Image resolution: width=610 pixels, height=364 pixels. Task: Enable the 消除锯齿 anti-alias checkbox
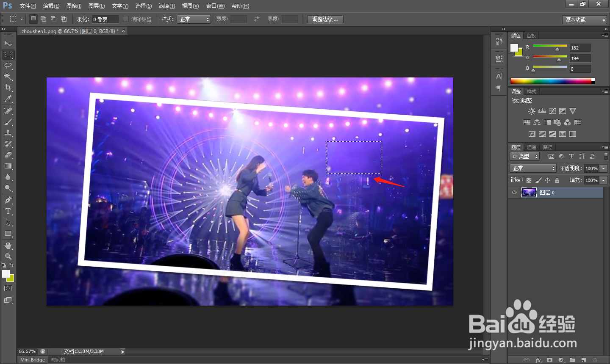126,19
